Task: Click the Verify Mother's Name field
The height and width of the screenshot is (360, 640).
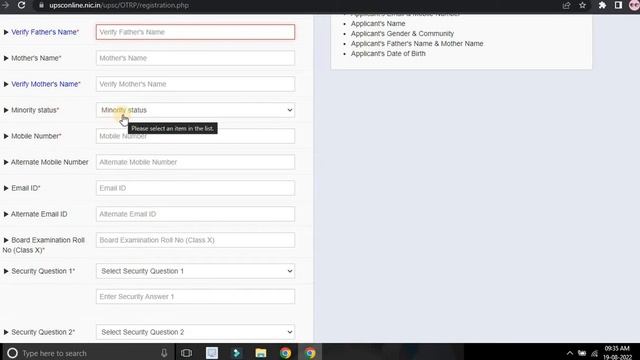Action: 195,84
